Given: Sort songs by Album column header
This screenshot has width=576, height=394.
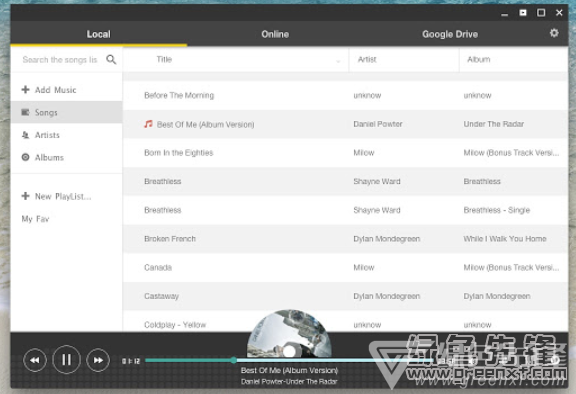Looking at the screenshot, I should pos(479,59).
